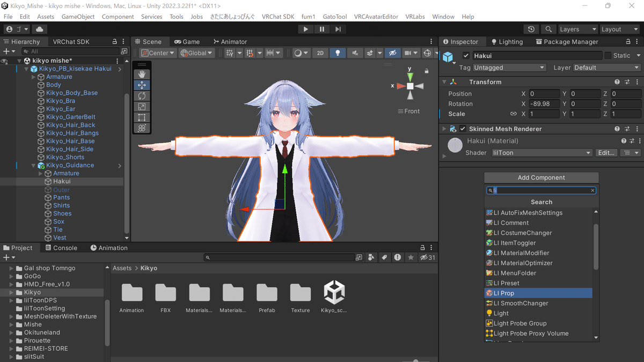Select LI CostumeChanger in component list

539,233
